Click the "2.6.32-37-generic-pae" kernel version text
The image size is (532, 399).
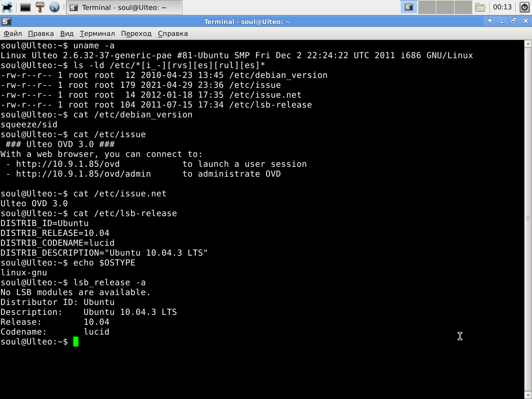(117, 55)
